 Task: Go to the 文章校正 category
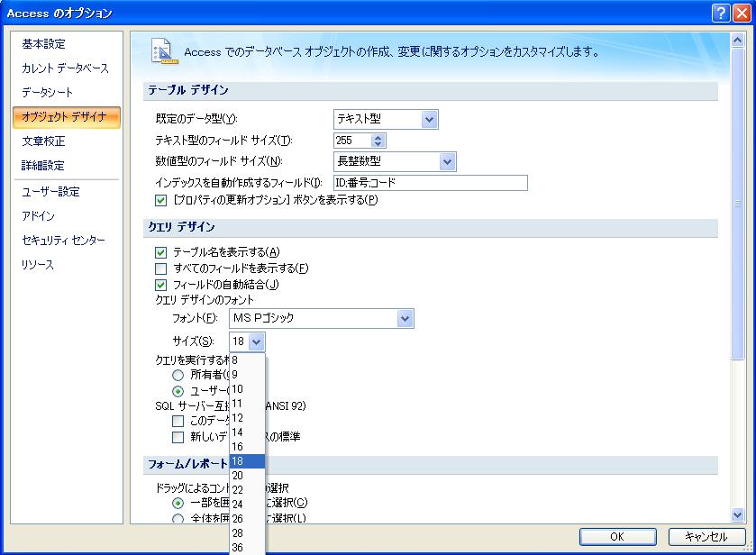[43, 141]
